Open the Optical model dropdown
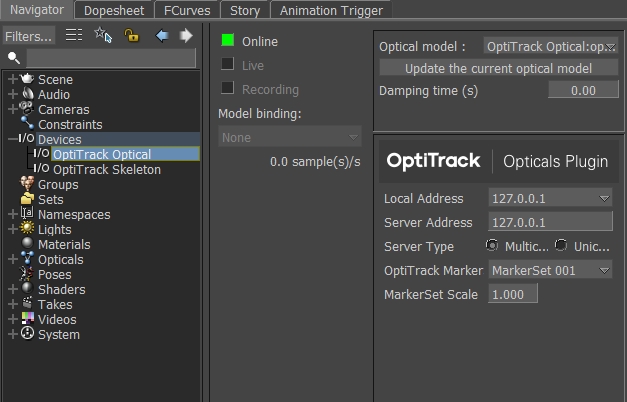627x402 pixels. coord(550,46)
